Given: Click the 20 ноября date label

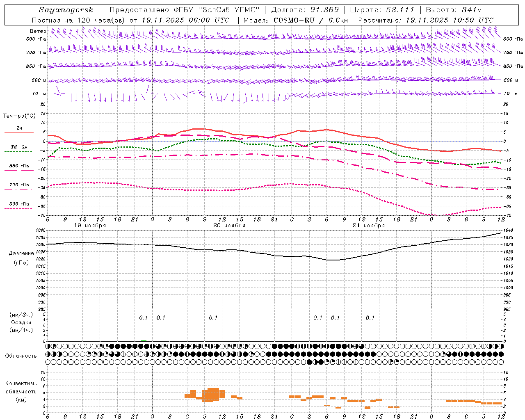Looking at the screenshot, I should coord(229,226).
